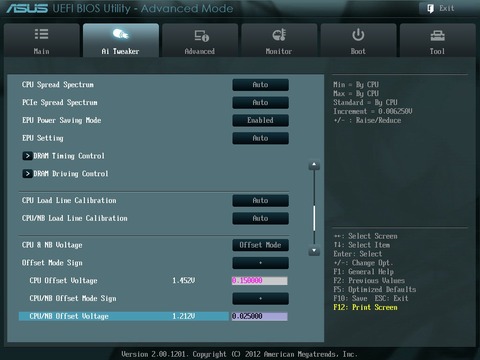Image resolution: width=480 pixels, height=360 pixels.
Task: Switch to the Advanced tab
Action: pyautogui.click(x=200, y=41)
